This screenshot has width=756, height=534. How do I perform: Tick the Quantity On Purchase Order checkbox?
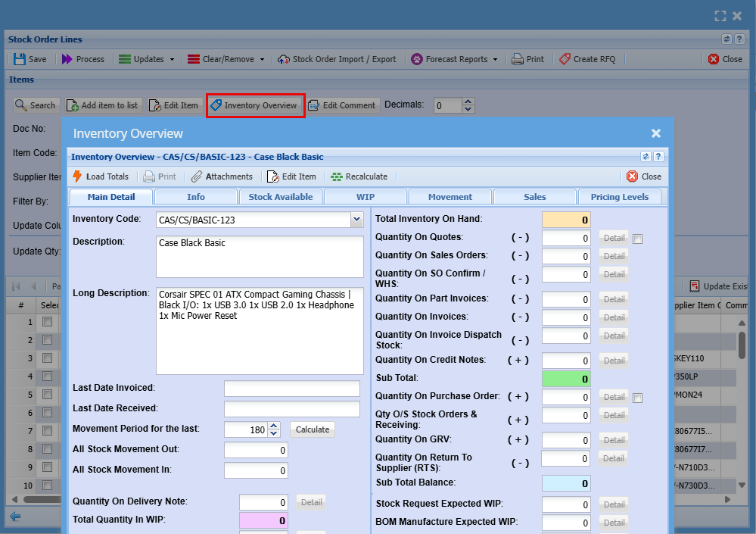(x=638, y=398)
